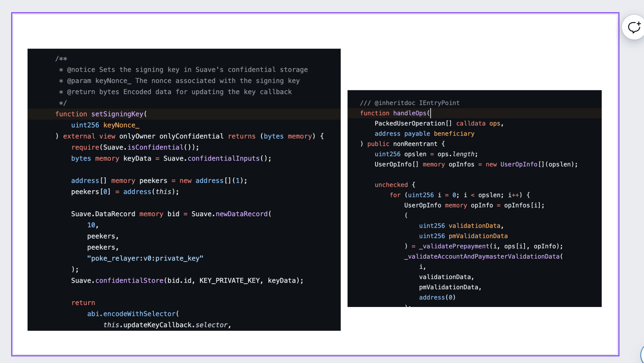Click the 'unchecked {' line
Screen dimensions: 644x363
tap(395, 185)
